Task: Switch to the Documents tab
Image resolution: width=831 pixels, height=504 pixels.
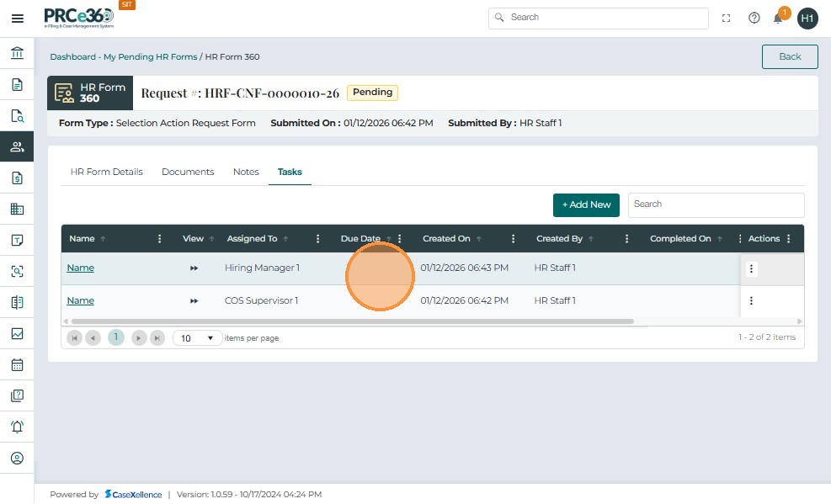Action: [x=188, y=172]
